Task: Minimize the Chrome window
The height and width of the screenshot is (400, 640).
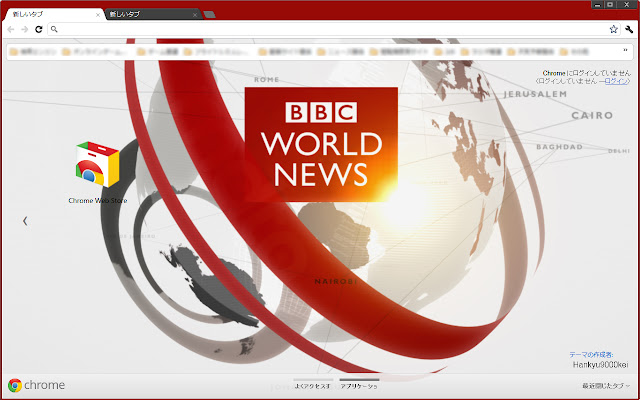Action: point(598,4)
